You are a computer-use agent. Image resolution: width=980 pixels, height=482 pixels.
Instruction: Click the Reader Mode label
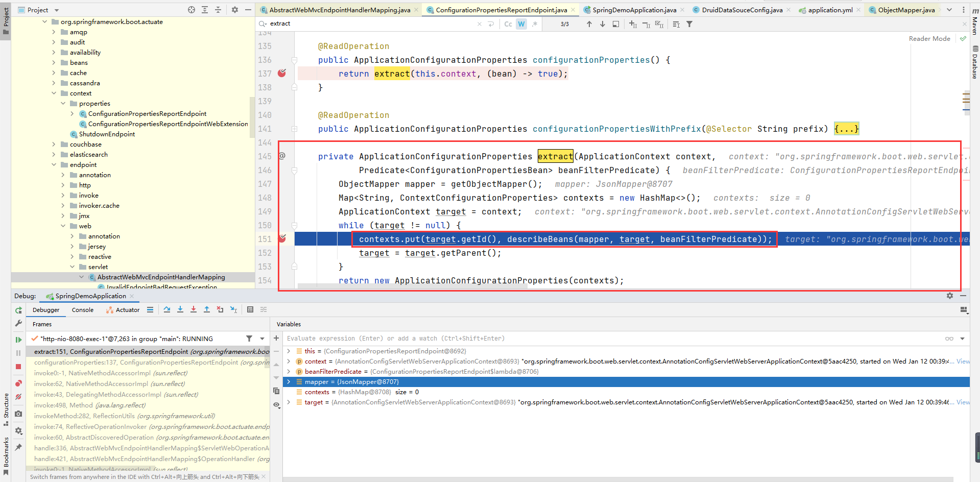tap(929, 38)
